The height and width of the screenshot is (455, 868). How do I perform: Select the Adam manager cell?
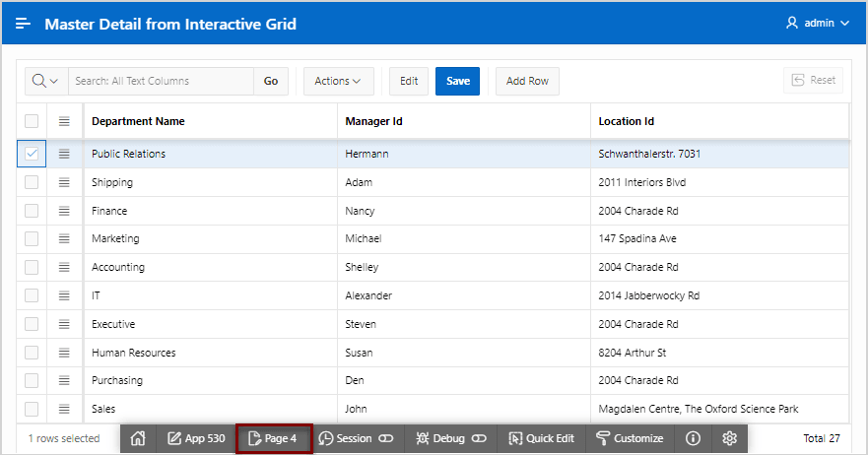point(464,182)
